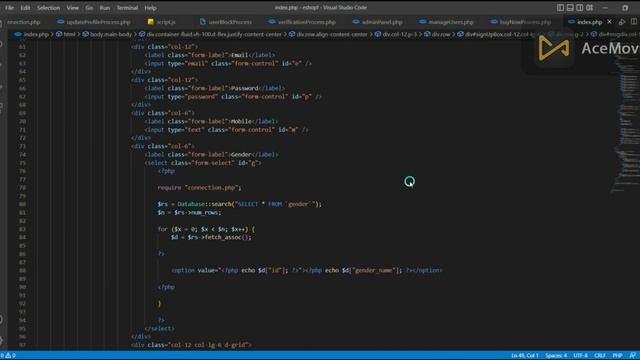Open the div.col-12.p-3 breadcrumb
The image size is (640, 360).
pyautogui.click(x=396, y=34)
